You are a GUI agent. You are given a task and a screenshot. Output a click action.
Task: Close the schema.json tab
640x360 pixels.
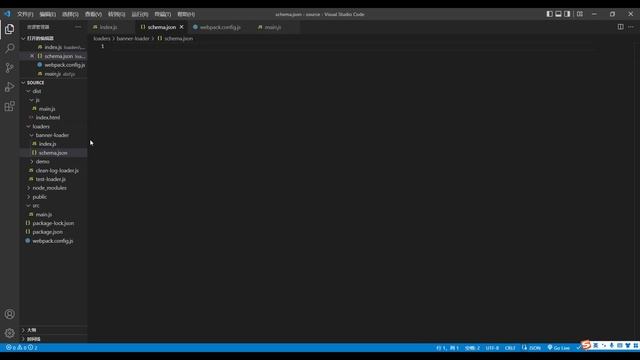[182, 27]
